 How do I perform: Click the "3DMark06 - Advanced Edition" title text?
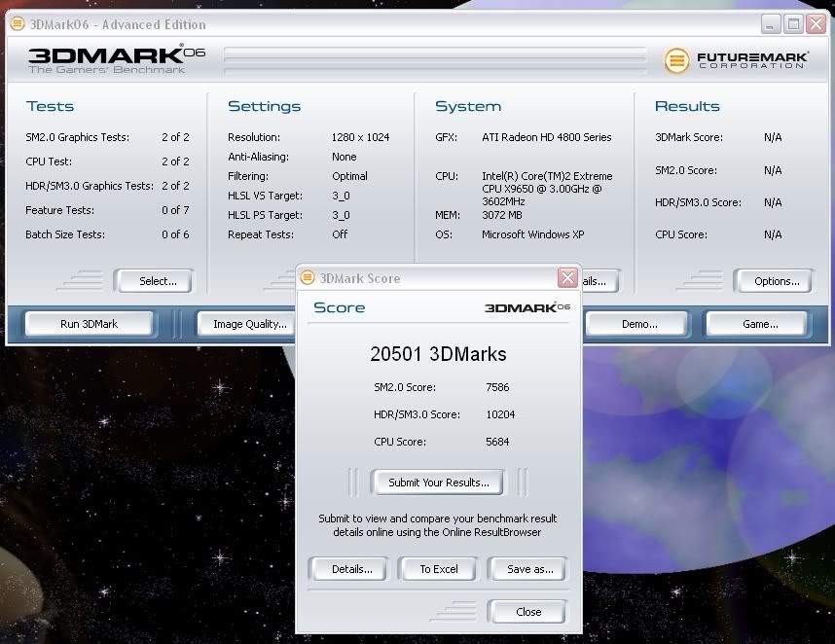point(118,24)
